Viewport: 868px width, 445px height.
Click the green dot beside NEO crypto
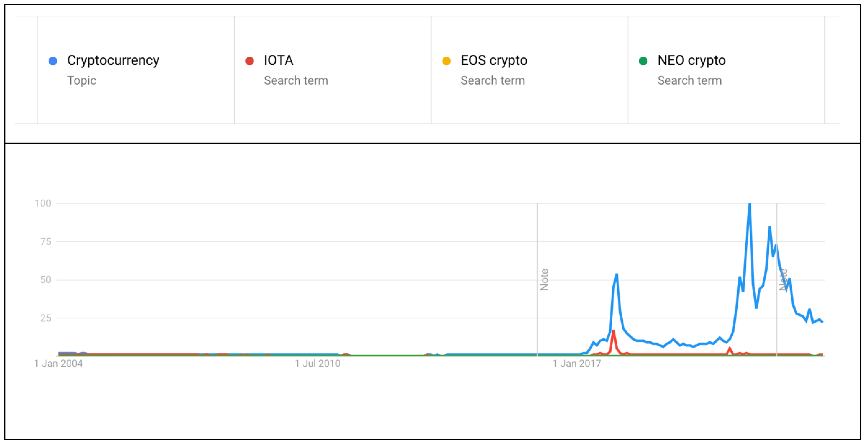pos(643,61)
